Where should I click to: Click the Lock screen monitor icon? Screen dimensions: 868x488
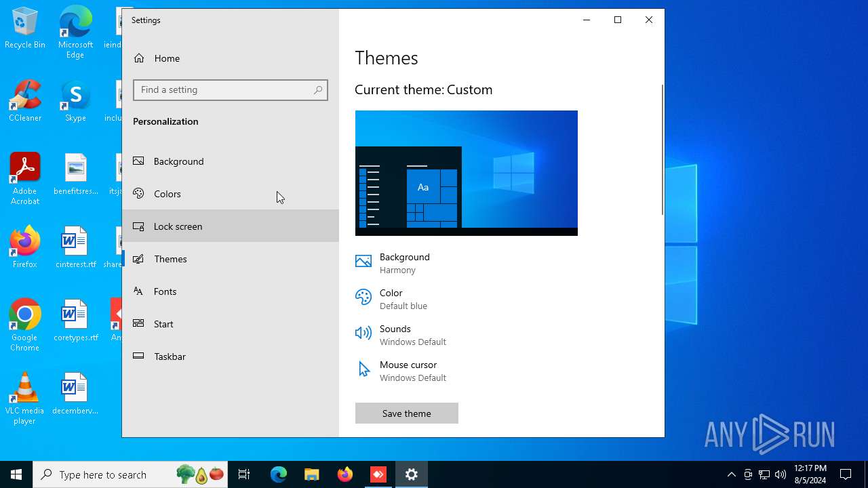point(138,226)
